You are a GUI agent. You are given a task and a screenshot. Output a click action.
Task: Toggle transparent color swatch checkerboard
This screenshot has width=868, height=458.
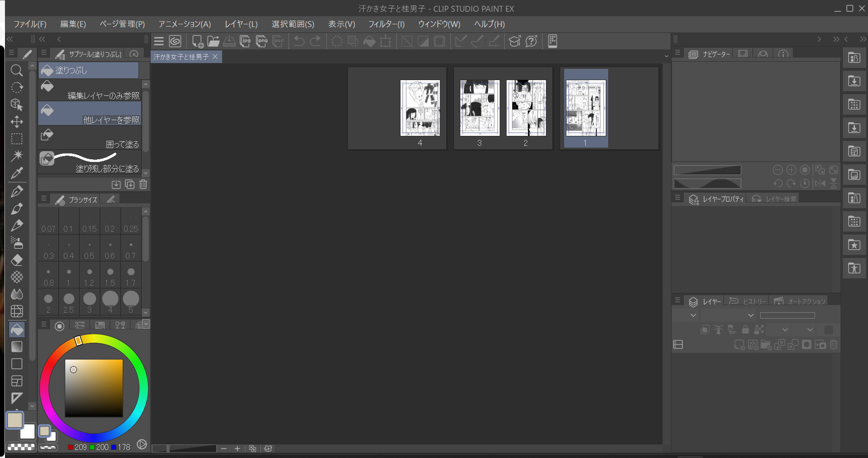(21, 447)
